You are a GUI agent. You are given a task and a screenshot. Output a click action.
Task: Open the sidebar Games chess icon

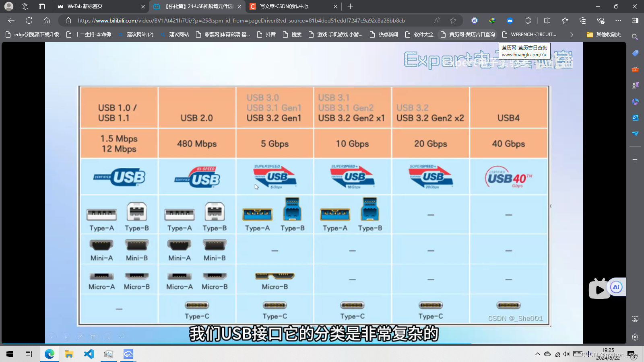[x=635, y=85]
